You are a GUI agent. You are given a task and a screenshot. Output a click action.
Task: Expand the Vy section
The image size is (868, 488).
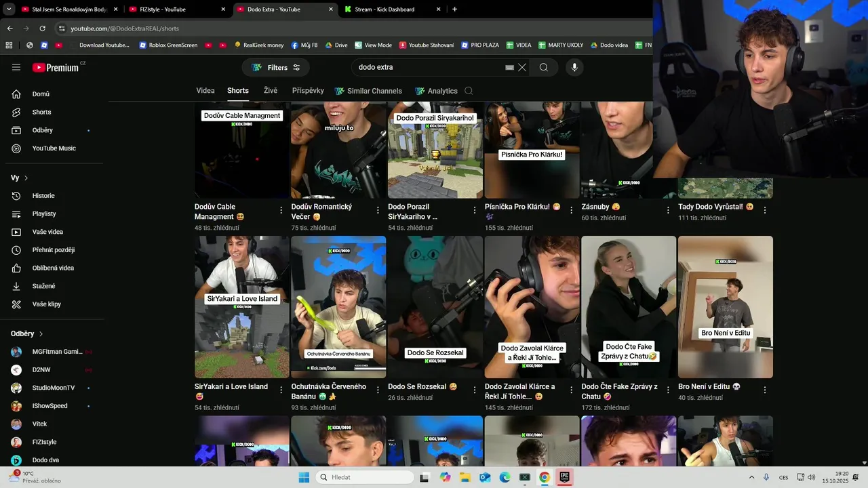20,178
